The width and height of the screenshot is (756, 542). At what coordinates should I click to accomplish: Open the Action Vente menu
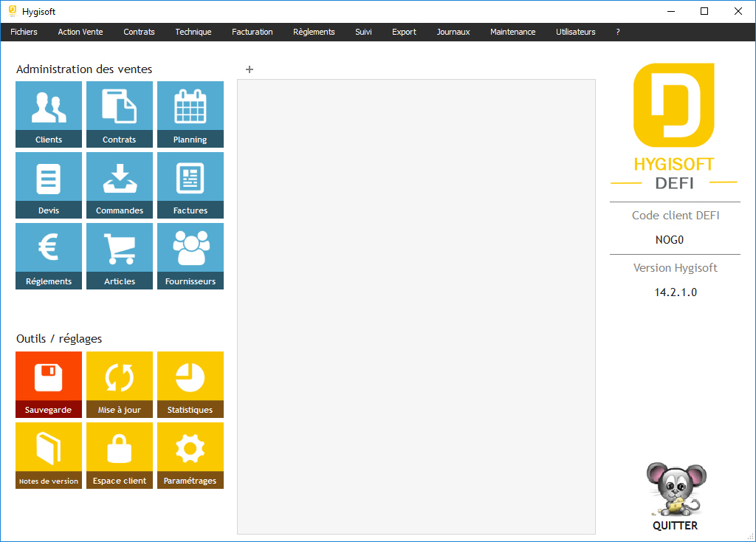point(80,32)
